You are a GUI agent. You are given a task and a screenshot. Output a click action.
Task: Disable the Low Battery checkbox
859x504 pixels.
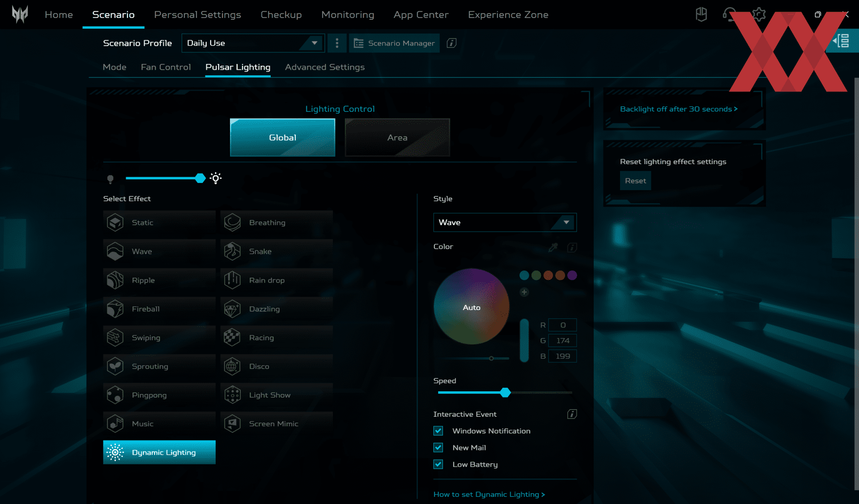pyautogui.click(x=438, y=465)
